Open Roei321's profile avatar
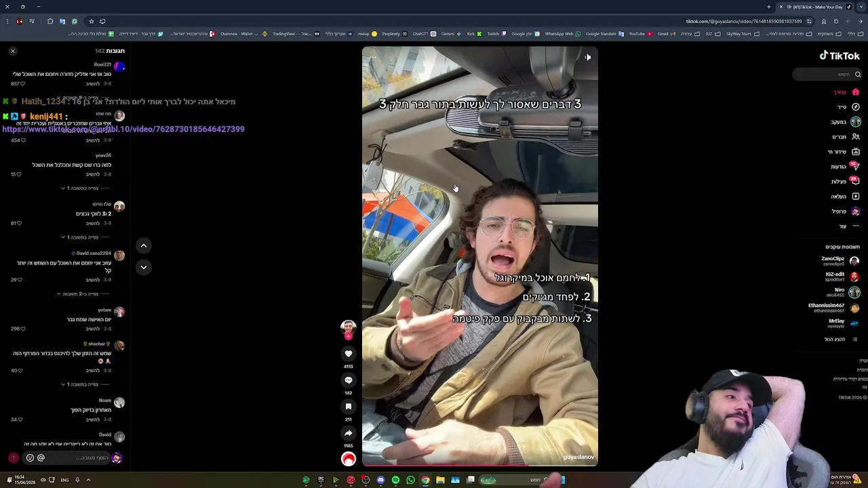This screenshot has height=488, width=868. click(119, 66)
